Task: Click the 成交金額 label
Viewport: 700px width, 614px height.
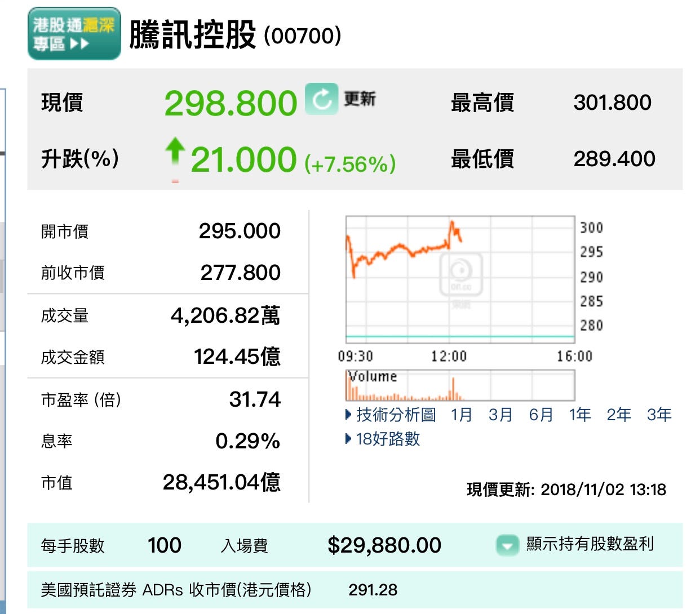Action: coord(73,357)
